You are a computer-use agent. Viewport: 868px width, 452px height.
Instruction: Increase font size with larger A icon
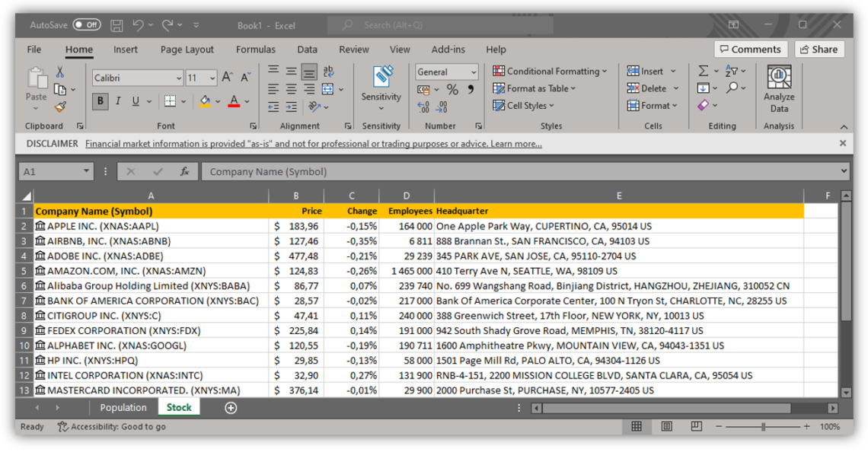point(227,78)
